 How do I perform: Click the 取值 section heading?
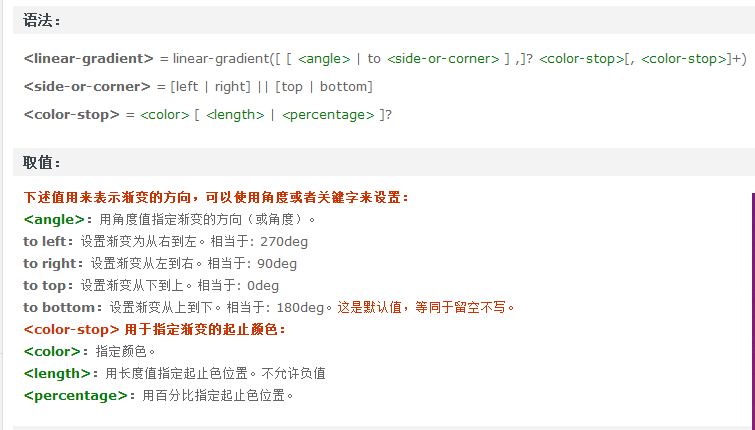[42, 162]
